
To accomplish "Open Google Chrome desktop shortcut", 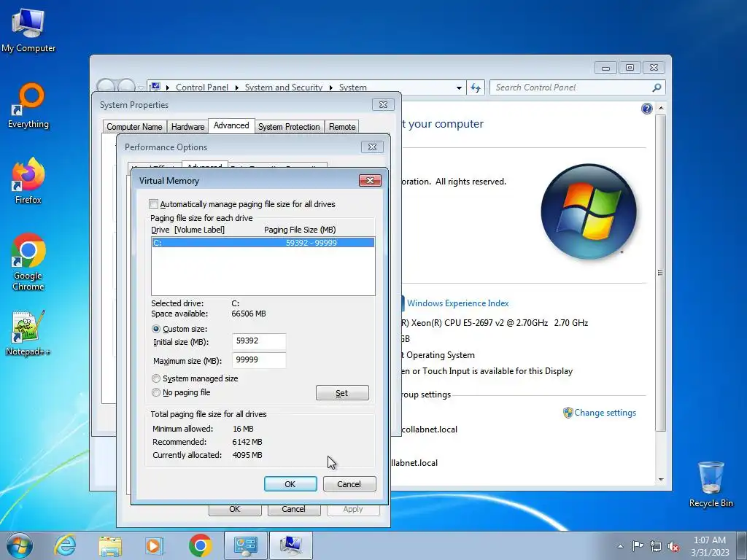I will 28,262.
